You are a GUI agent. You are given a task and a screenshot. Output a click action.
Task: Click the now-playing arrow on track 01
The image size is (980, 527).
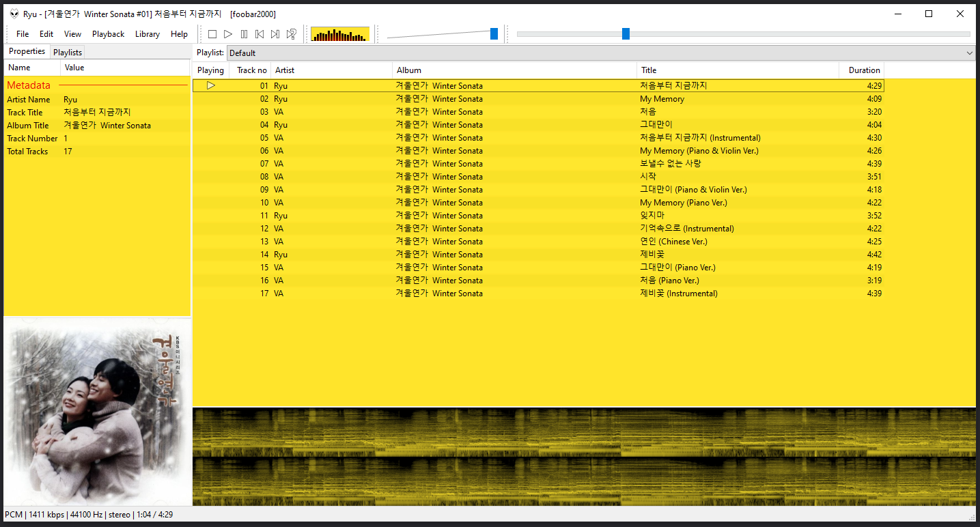click(x=211, y=85)
